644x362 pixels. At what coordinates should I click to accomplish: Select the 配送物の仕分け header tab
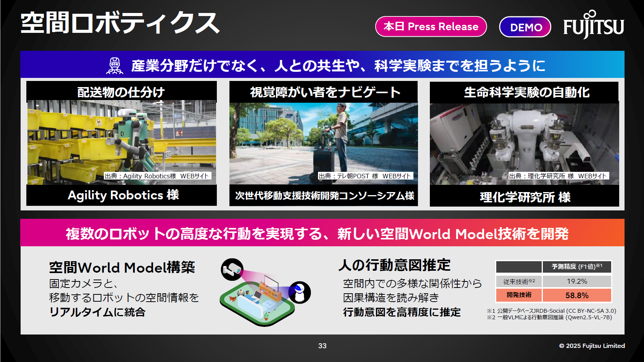[x=121, y=91]
